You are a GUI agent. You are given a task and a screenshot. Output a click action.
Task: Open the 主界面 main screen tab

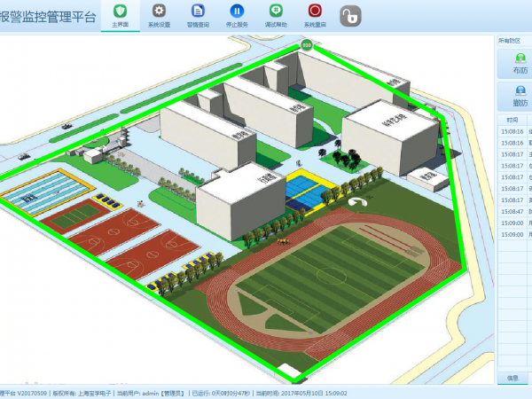pos(121,15)
